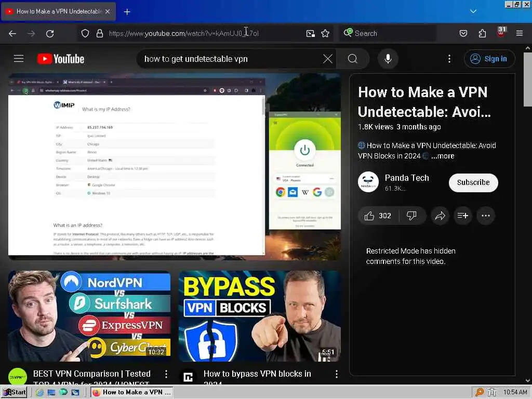Dislike this video
532x399 pixels.
click(x=411, y=216)
